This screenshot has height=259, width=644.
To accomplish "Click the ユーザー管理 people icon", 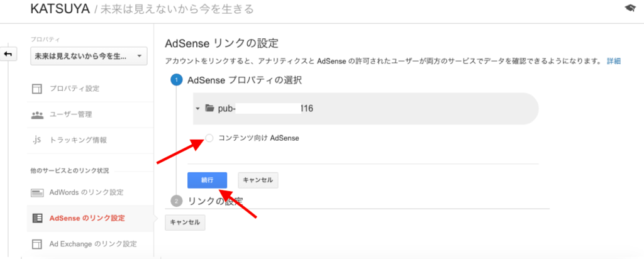I will (x=37, y=114).
